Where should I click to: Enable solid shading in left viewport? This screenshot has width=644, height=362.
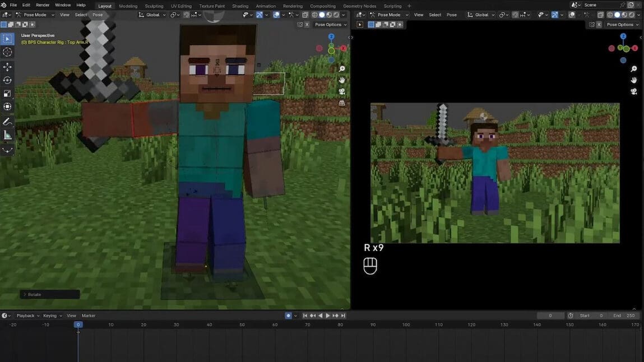322,15
